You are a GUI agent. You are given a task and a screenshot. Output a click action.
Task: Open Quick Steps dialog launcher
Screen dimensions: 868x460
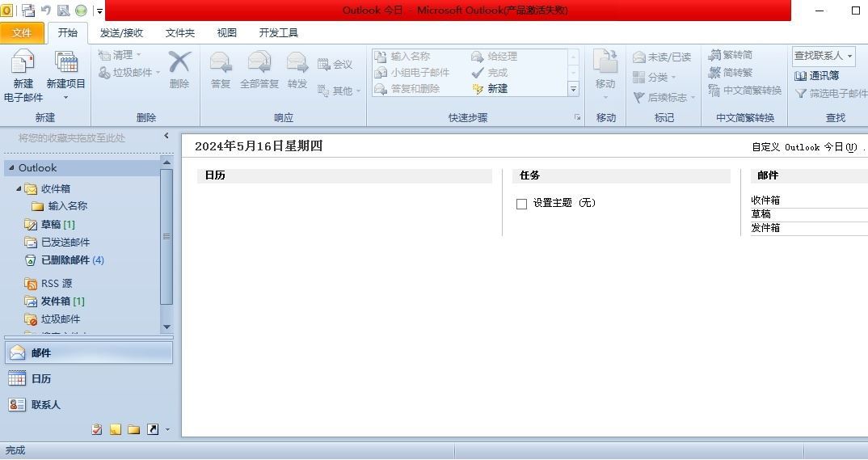click(x=577, y=117)
